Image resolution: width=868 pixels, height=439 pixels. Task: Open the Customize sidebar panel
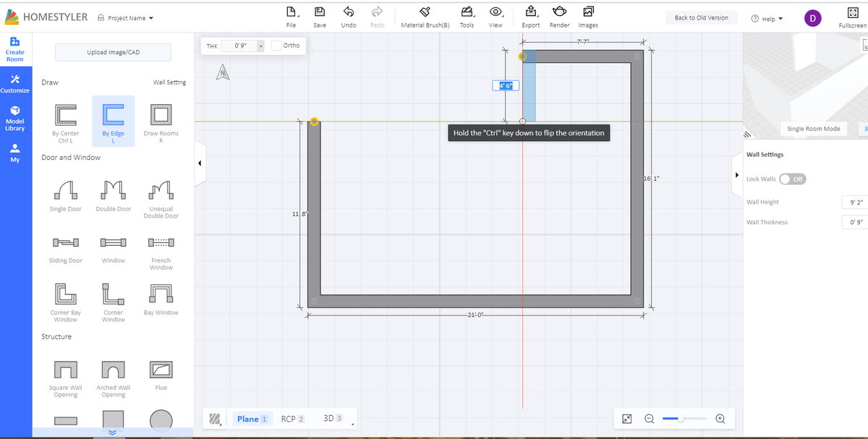point(15,84)
